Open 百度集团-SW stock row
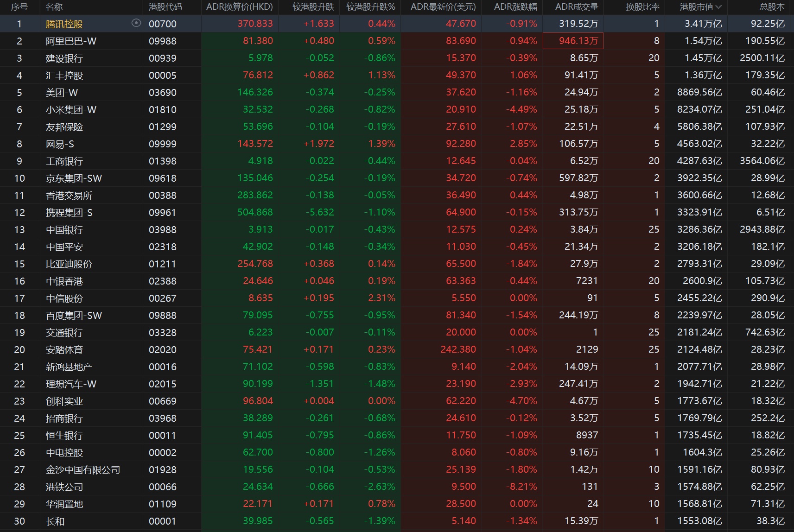 click(x=74, y=316)
